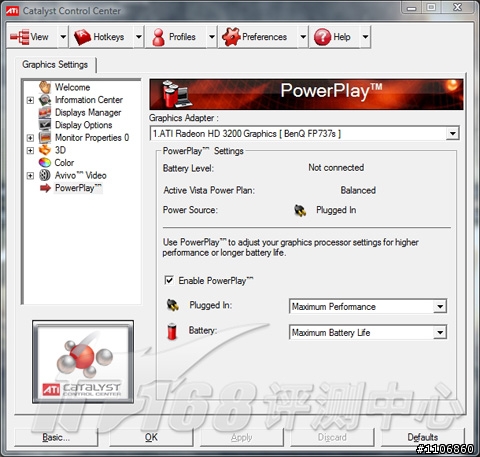Click the Defaults button
The height and width of the screenshot is (457, 480).
422,437
